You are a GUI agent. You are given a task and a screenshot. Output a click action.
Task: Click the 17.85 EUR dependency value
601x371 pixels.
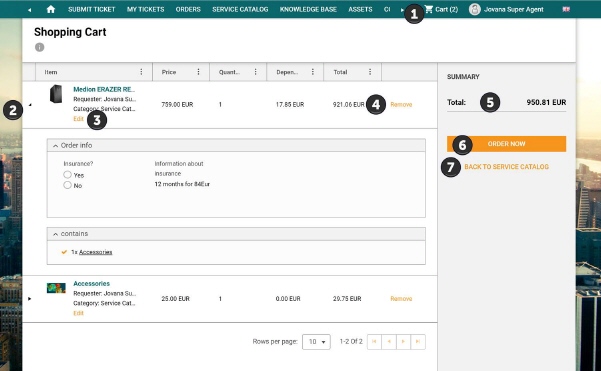pyautogui.click(x=290, y=104)
